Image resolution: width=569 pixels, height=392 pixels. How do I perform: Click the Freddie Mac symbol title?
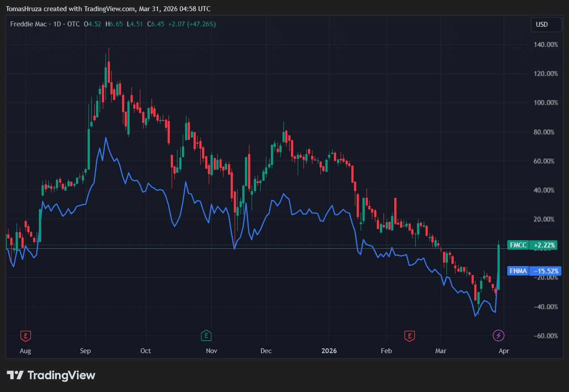(29, 24)
